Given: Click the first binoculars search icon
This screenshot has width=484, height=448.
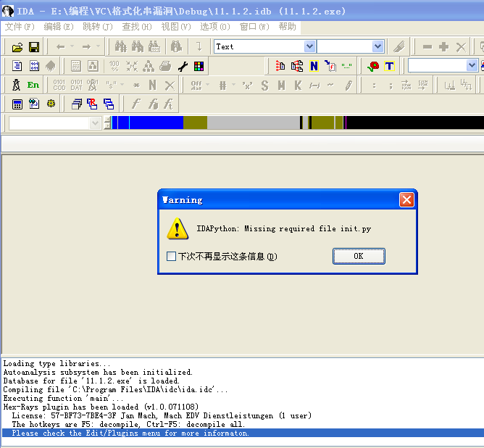Looking at the screenshot, I should pyautogui.click(x=121, y=47).
